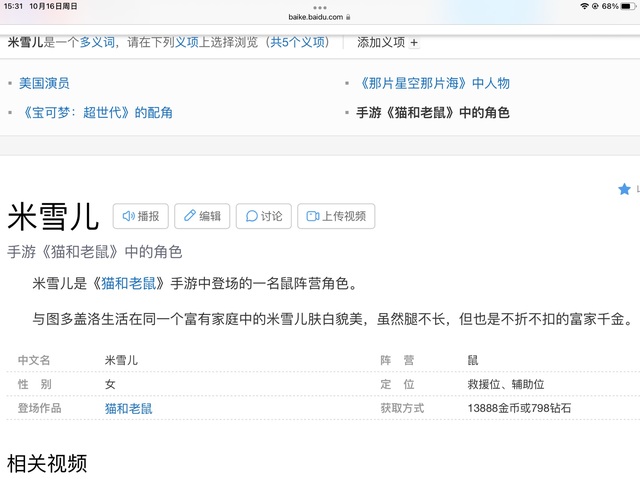This screenshot has width=640, height=480.
Task: Click the subtitle 手游《猫和老鼠》中的角色 under the title
Action: point(95,252)
